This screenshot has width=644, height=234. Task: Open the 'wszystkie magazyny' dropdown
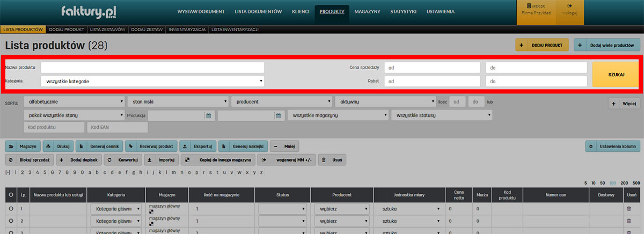coord(338,115)
